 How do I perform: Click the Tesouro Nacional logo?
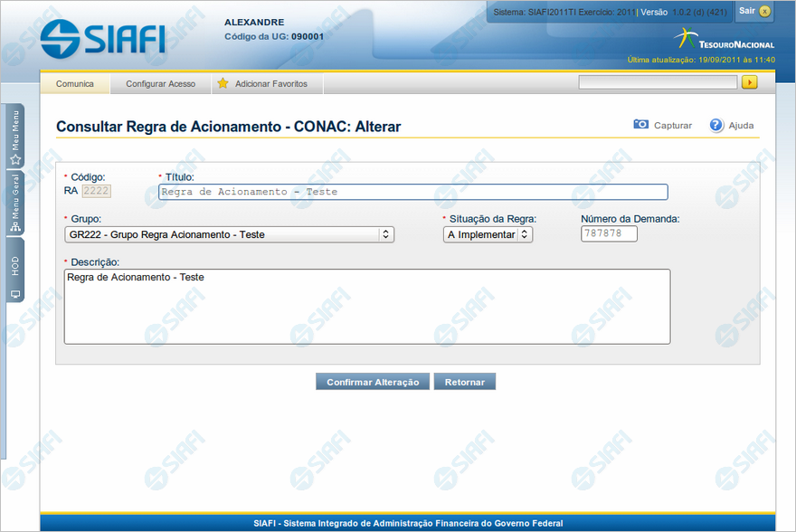[724, 40]
